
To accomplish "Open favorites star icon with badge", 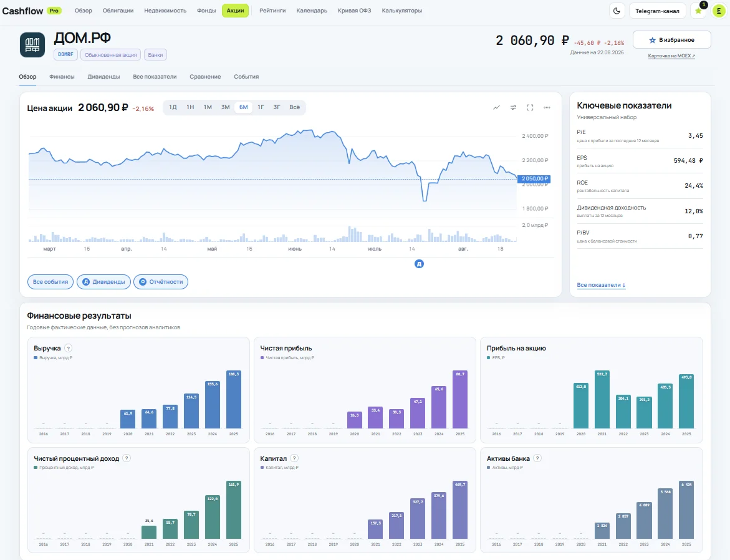I will tap(698, 11).
